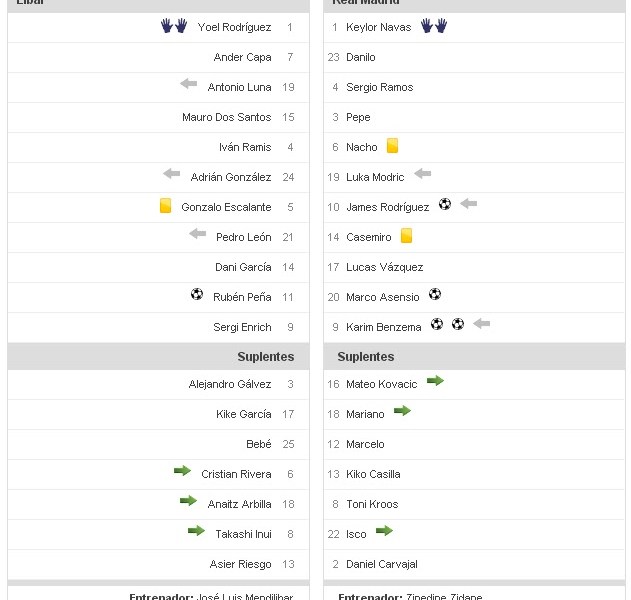Open Toni Kroos substitute link
The width and height of the screenshot is (631, 600).
click(x=372, y=504)
